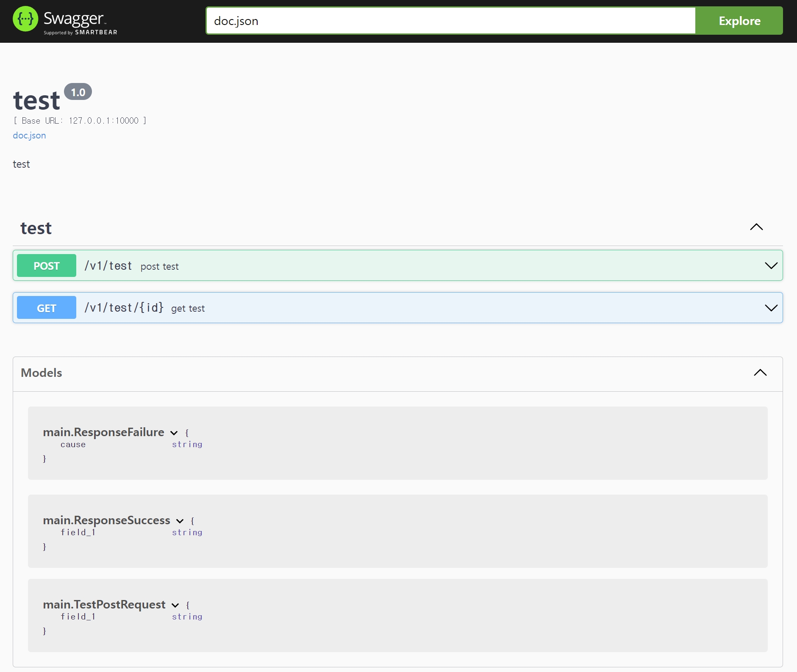Image resolution: width=797 pixels, height=672 pixels.
Task: Click the /v1/test/{id} endpoint path
Action: click(x=124, y=308)
